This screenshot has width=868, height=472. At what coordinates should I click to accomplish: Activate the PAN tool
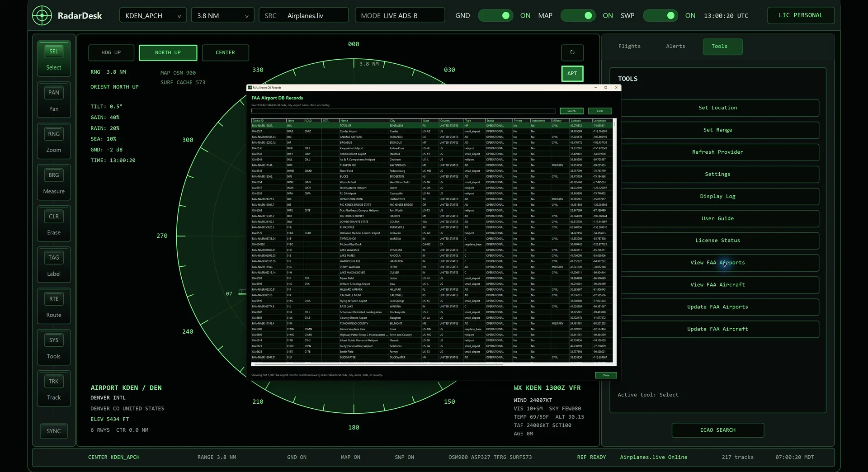click(x=54, y=100)
